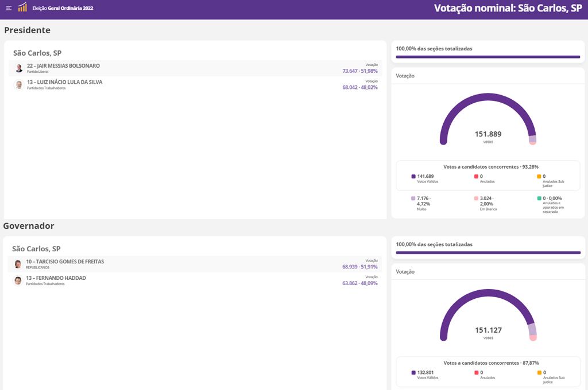The height and width of the screenshot is (390, 588).
Task: Open the hamburger menu in the header
Action: pyautogui.click(x=9, y=8)
